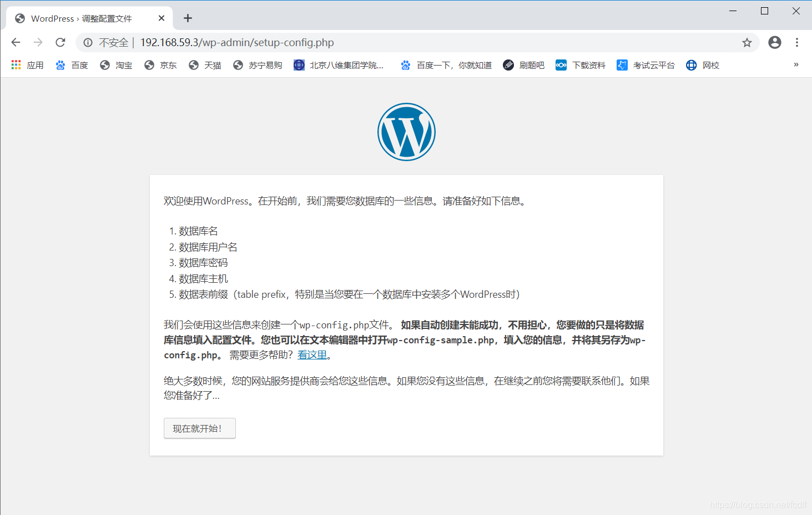Bookmark this page with the star icon
Screen dimensions: 812x515
pyautogui.click(x=747, y=43)
